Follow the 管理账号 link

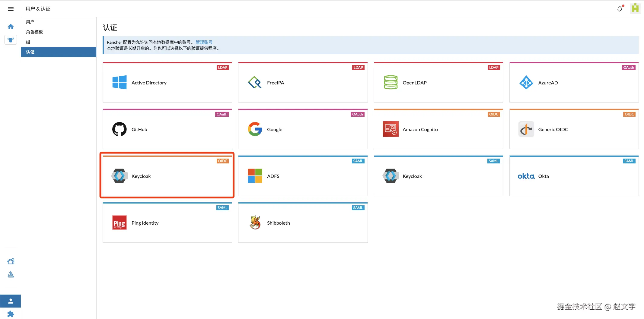[204, 42]
